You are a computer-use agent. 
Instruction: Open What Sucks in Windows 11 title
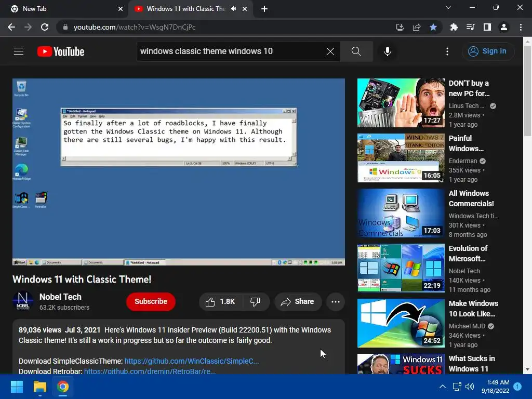pyautogui.click(x=472, y=364)
